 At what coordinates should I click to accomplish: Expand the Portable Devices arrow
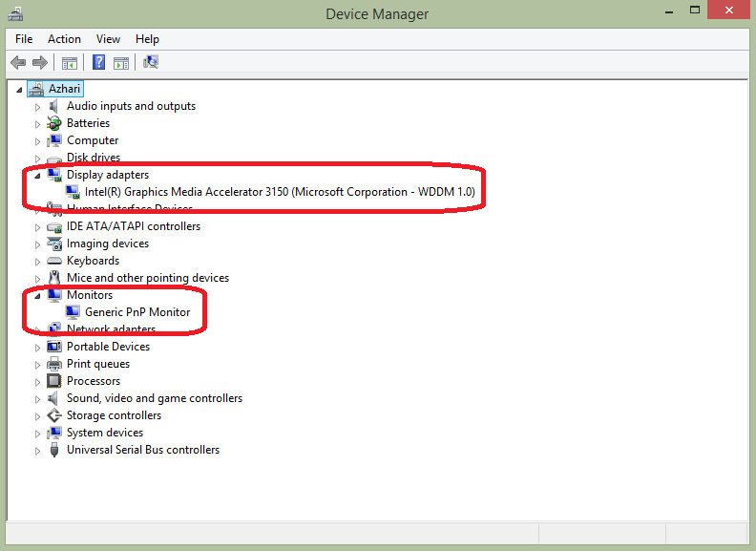pos(37,348)
